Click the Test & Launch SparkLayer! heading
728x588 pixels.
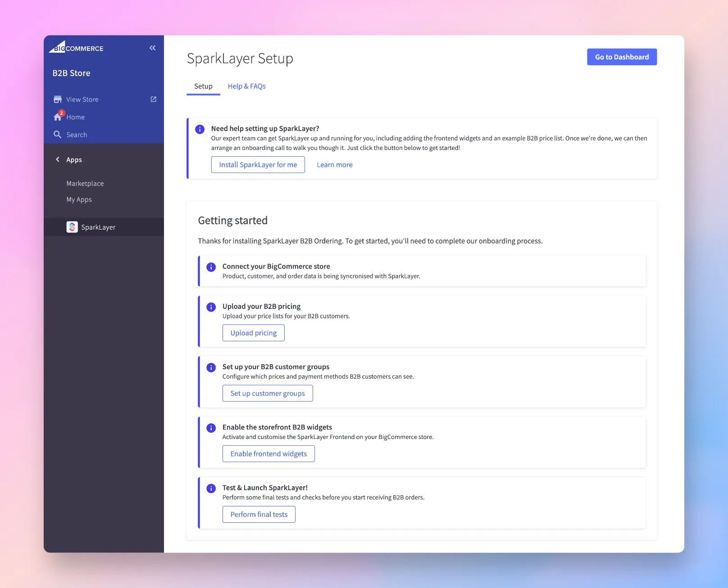[265, 488]
